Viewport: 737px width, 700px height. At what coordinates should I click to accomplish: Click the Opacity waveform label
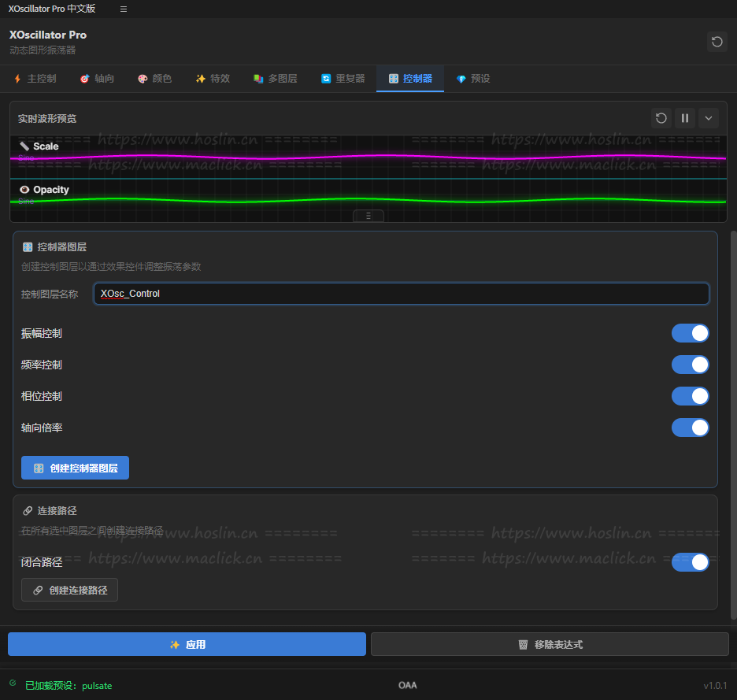pyautogui.click(x=51, y=190)
